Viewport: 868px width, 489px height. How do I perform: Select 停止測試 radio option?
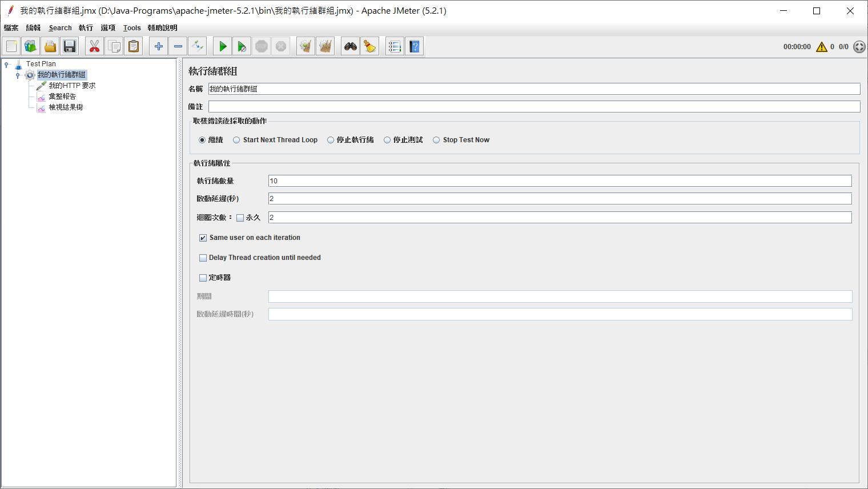387,140
